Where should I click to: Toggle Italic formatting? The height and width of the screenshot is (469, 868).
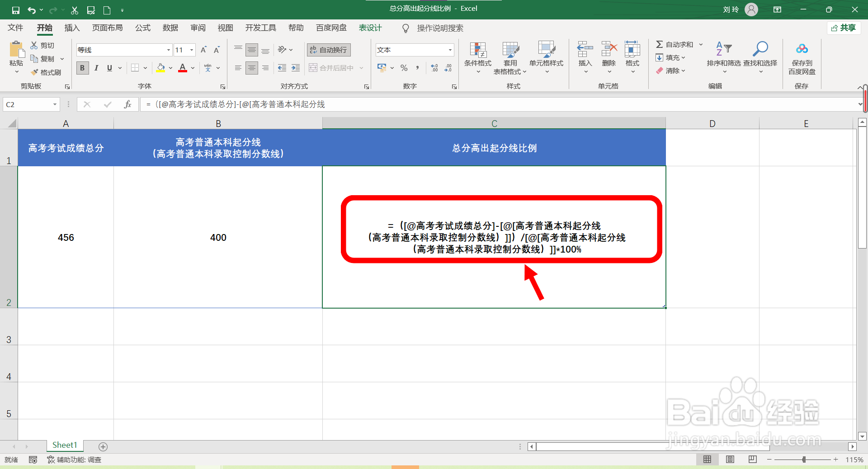coord(96,68)
